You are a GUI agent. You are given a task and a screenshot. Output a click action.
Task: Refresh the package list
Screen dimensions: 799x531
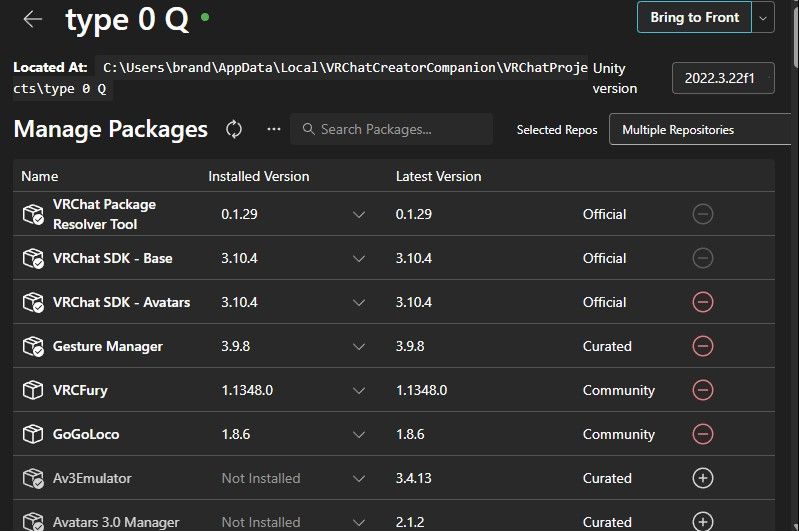click(234, 129)
